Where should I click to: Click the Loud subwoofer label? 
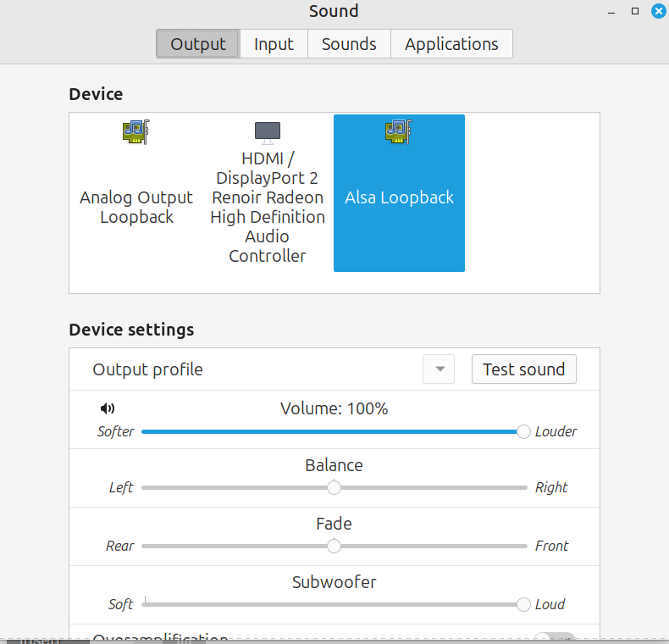(x=550, y=605)
